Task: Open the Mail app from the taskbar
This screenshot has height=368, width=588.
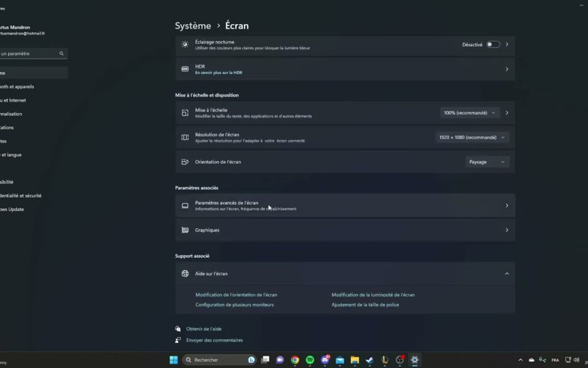Action: [x=340, y=360]
